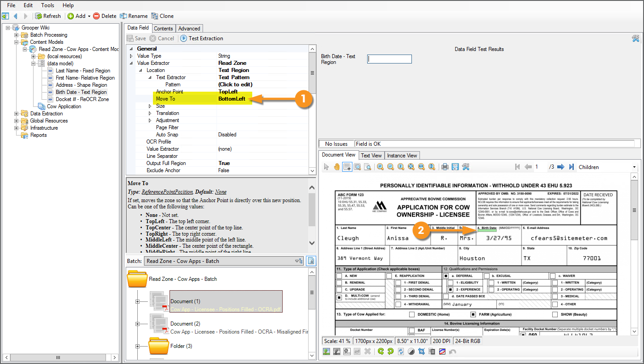Image resolution: width=644 pixels, height=364 pixels.
Task: Toggle the FARM (Agriculture) checkbox
Action: pyautogui.click(x=473, y=314)
